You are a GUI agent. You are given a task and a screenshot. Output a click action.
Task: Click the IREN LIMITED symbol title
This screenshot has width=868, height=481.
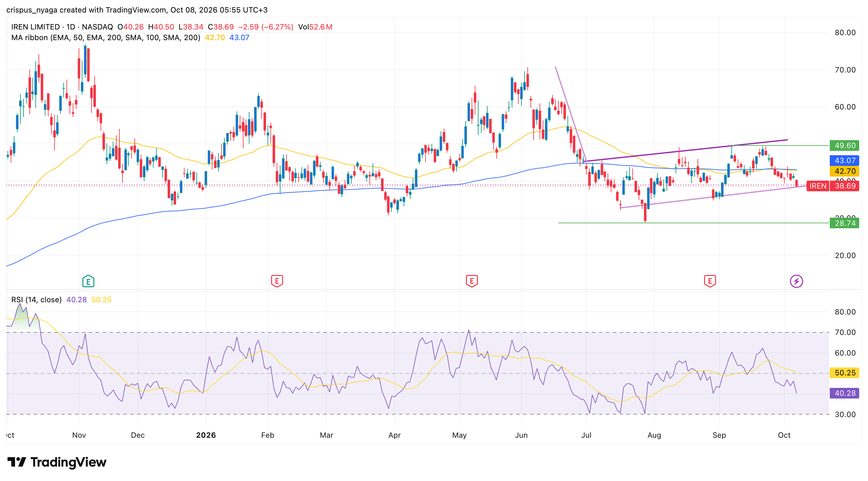click(35, 27)
